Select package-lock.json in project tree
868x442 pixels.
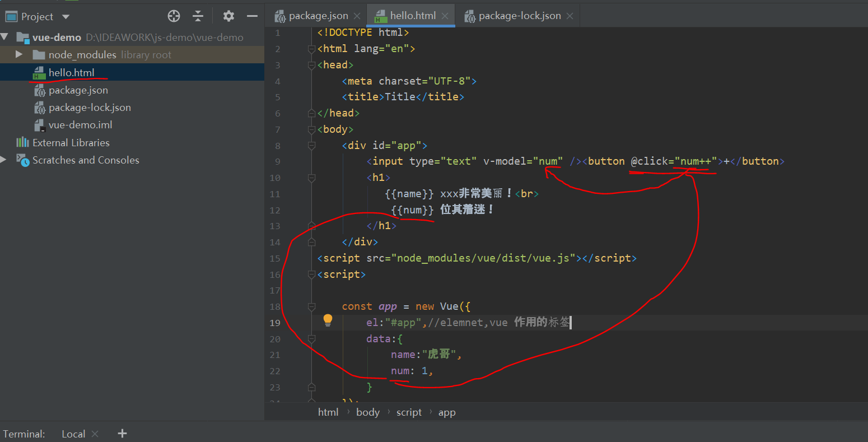click(90, 108)
